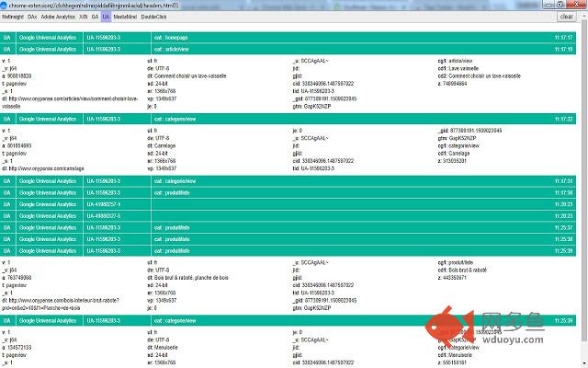The image size is (588, 368).
Task: Click 'cg1: produitliste' value
Action: (456, 262)
